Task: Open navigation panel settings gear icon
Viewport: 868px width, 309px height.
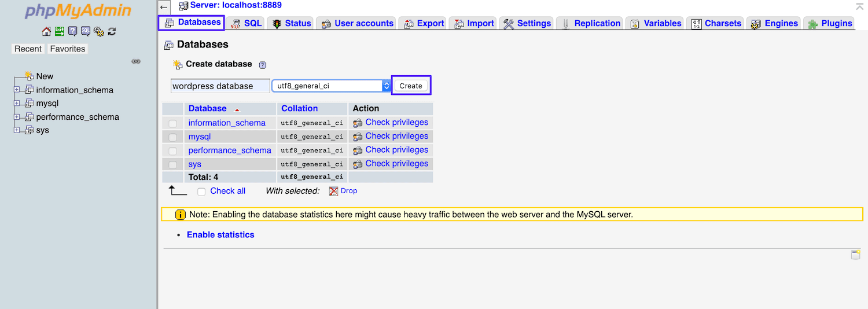Action: [98, 31]
